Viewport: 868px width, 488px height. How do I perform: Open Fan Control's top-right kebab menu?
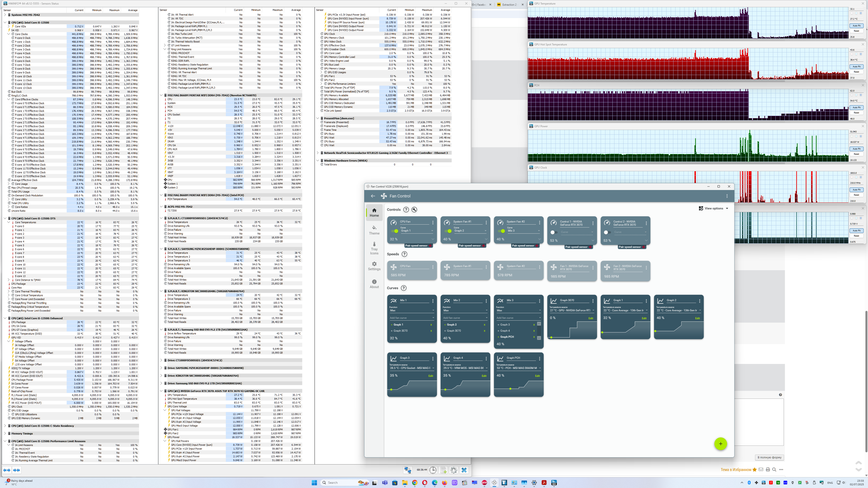coord(727,196)
